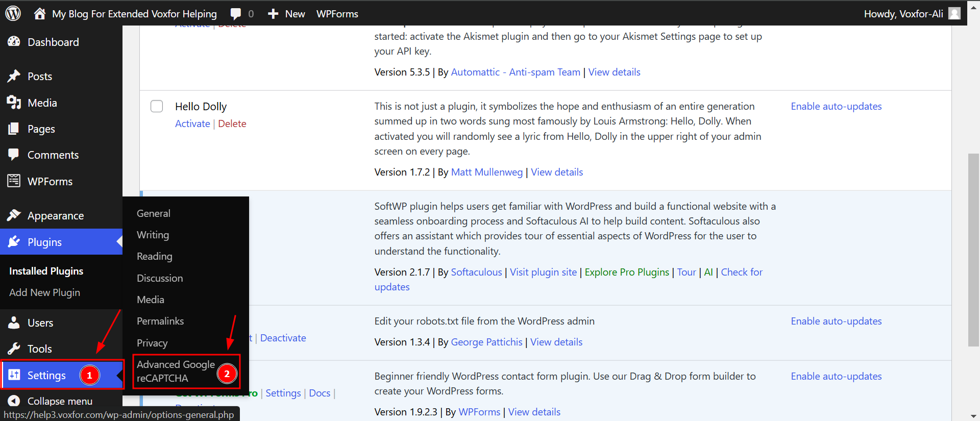Click the vertical page scrollbar thumb
980x421 pixels.
pyautogui.click(x=973, y=250)
